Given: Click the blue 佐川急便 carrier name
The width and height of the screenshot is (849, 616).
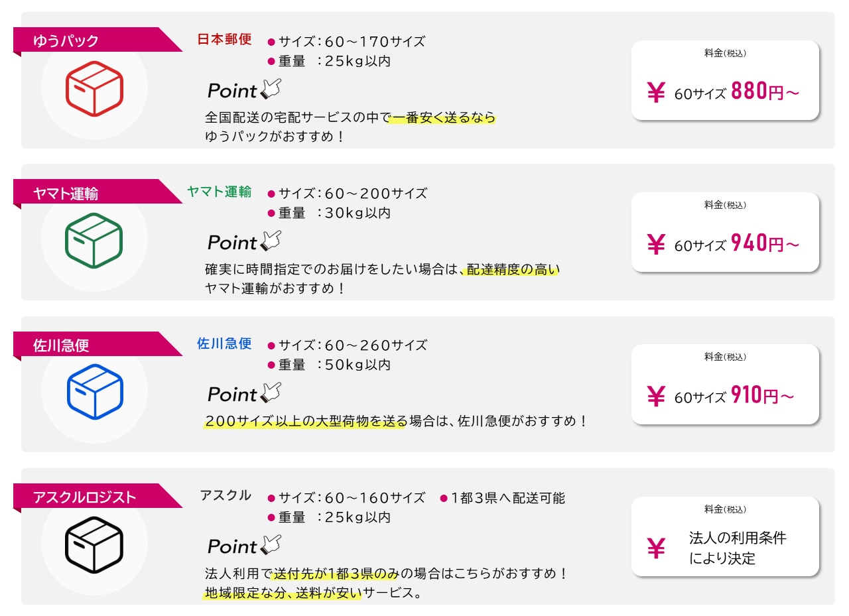Looking at the screenshot, I should pyautogui.click(x=225, y=343).
